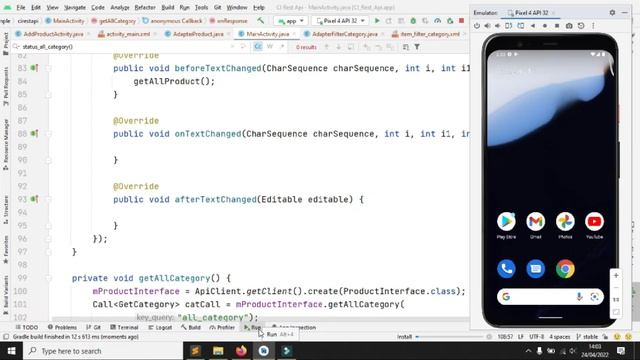This screenshot has height=360, width=640.
Task: Open Phone dialer app on emulator
Action: point(506,269)
